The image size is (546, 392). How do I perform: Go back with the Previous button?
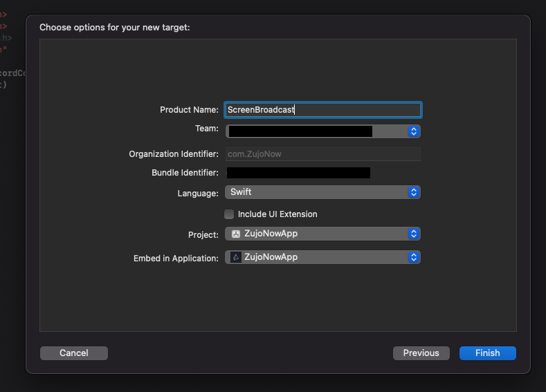[x=421, y=353]
